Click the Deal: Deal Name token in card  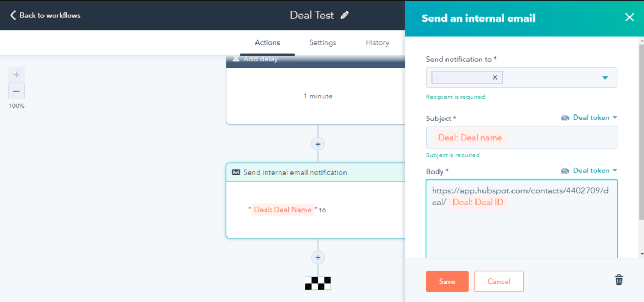283,210
